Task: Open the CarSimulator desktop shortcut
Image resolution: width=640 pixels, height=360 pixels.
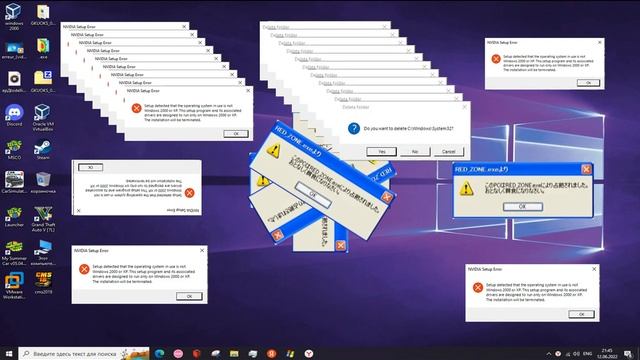Action: [14, 182]
